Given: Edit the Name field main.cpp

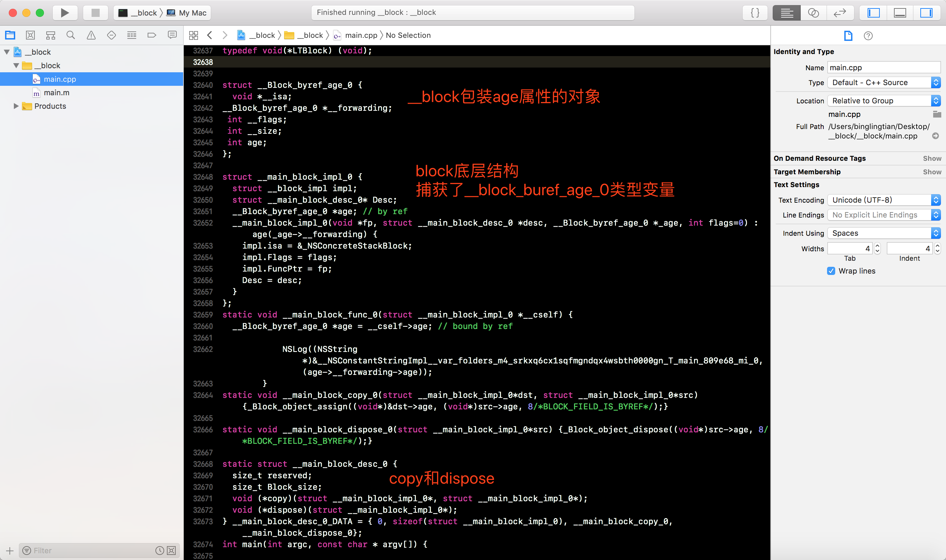Looking at the screenshot, I should (x=884, y=68).
